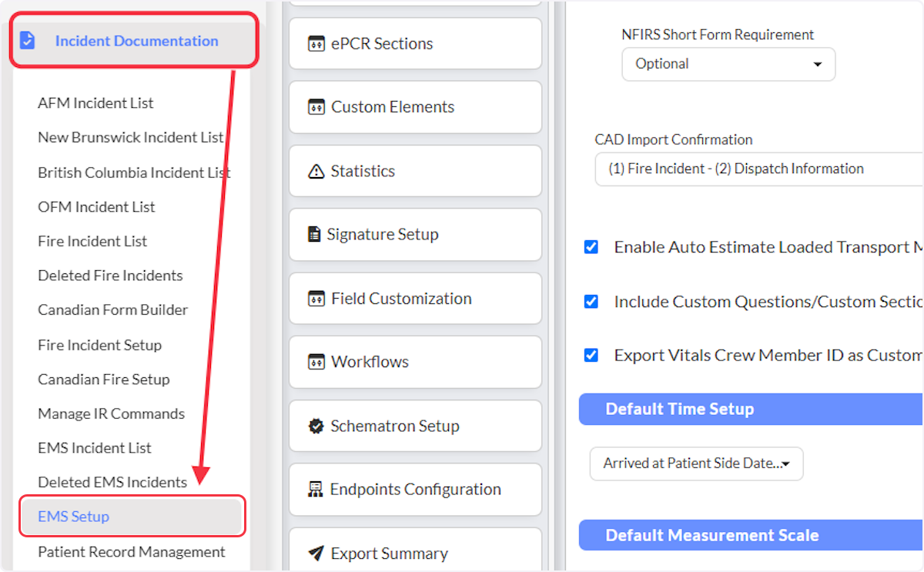Open Canadian Form Builder
The image size is (924, 572).
(x=112, y=309)
